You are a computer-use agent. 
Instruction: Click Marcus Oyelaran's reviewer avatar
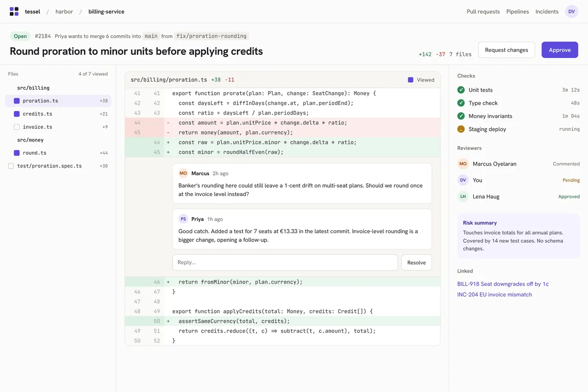pyautogui.click(x=463, y=164)
